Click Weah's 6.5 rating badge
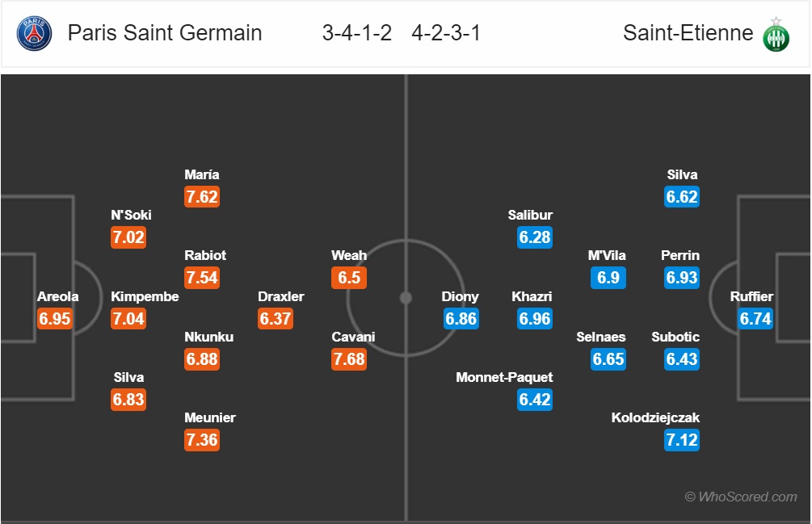This screenshot has height=524, width=812. click(x=349, y=278)
